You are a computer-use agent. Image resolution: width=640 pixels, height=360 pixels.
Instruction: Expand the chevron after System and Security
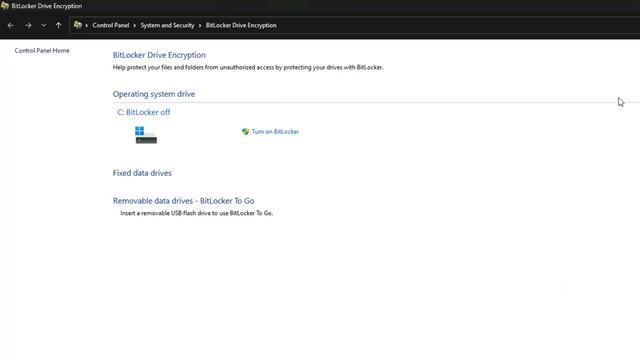pyautogui.click(x=200, y=25)
